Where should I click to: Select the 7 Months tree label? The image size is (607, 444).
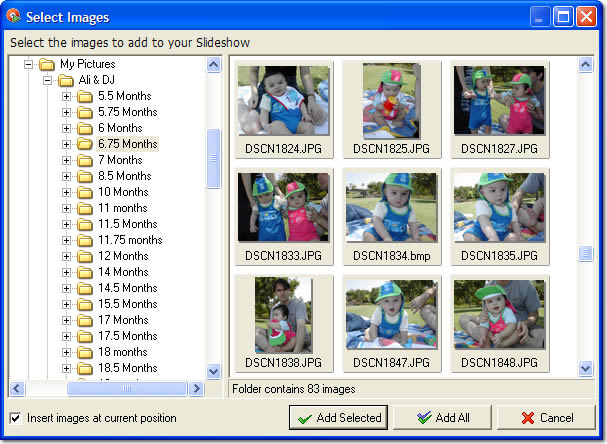click(x=120, y=160)
